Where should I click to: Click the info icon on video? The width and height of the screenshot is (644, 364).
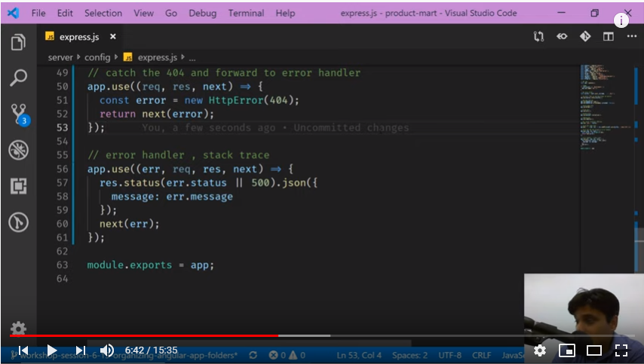coord(621,21)
